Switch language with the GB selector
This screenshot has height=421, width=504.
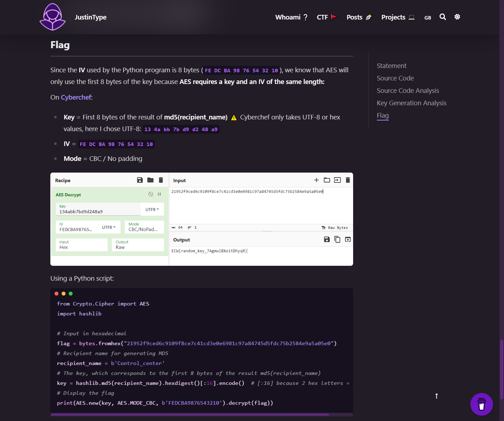[x=428, y=18]
